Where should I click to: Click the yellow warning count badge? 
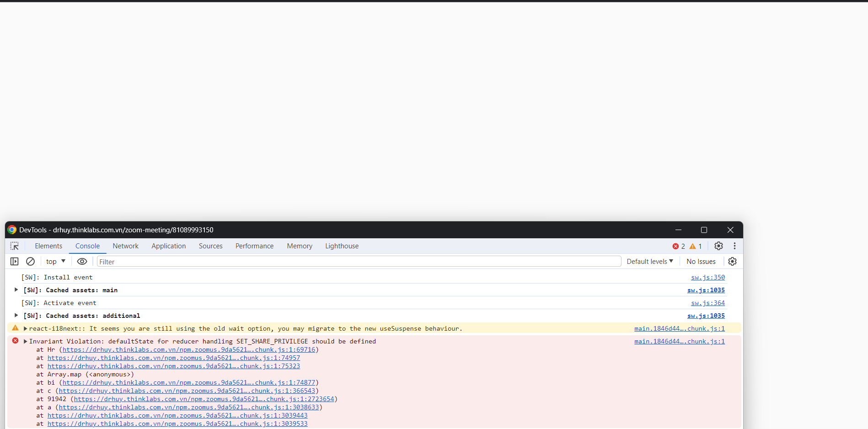(x=696, y=246)
